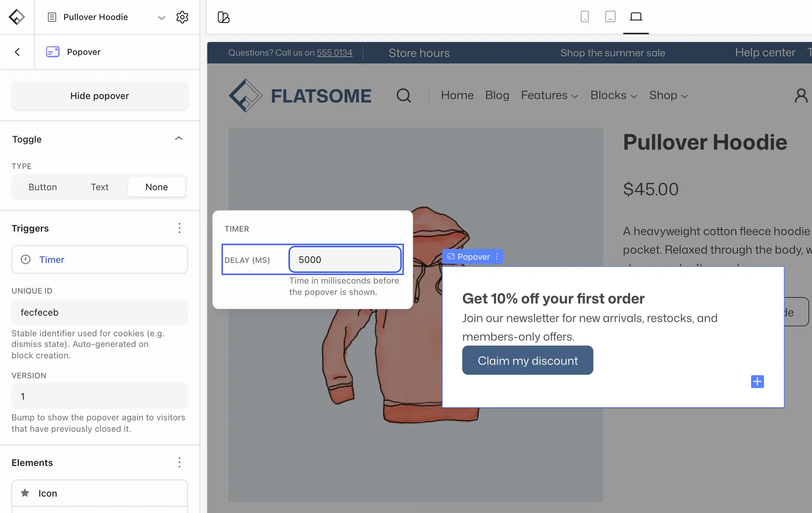Edit the Delay (ms) value field
The image size is (812, 513).
345,259
